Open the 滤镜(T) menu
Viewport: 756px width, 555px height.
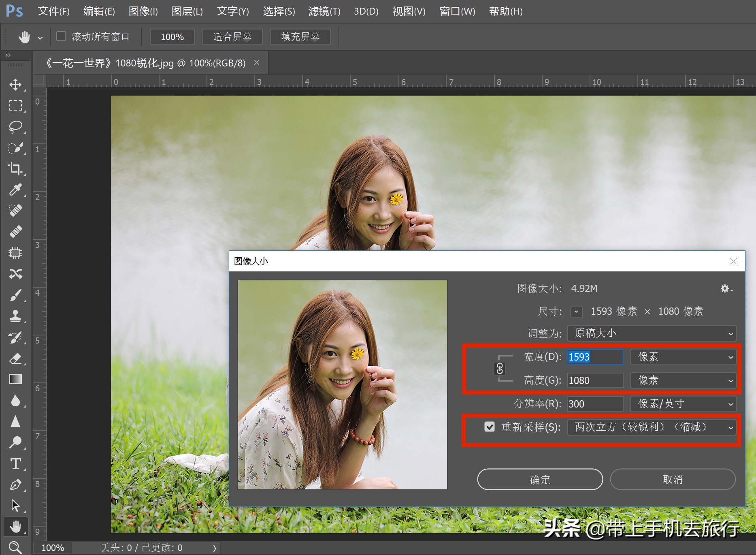(324, 11)
